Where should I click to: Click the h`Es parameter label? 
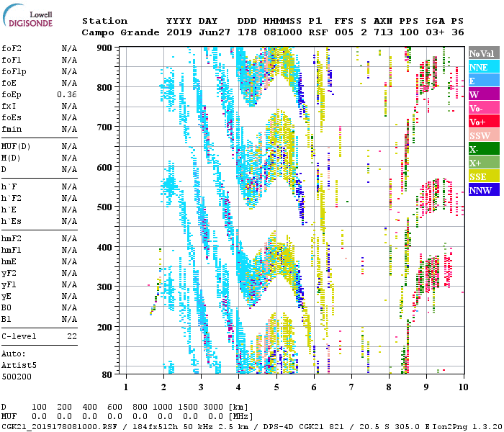coord(12,222)
